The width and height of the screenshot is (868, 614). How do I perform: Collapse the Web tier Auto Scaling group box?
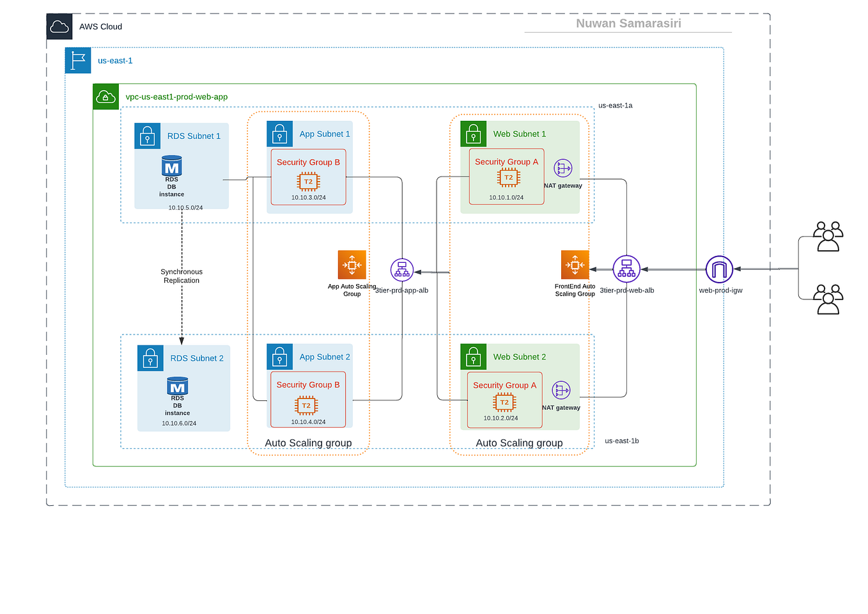tap(519, 443)
